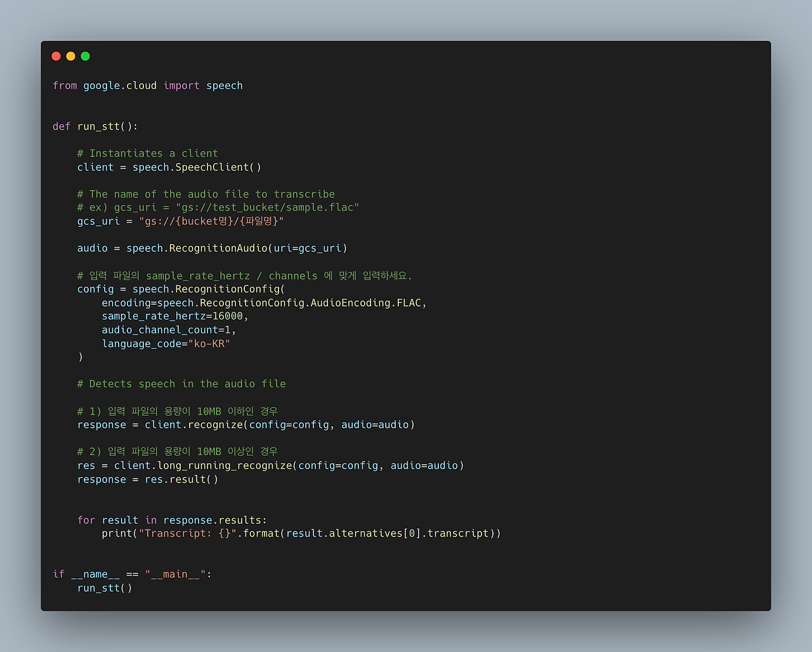Click the client.recognize call line
This screenshot has width=812, height=652.
[x=246, y=424]
